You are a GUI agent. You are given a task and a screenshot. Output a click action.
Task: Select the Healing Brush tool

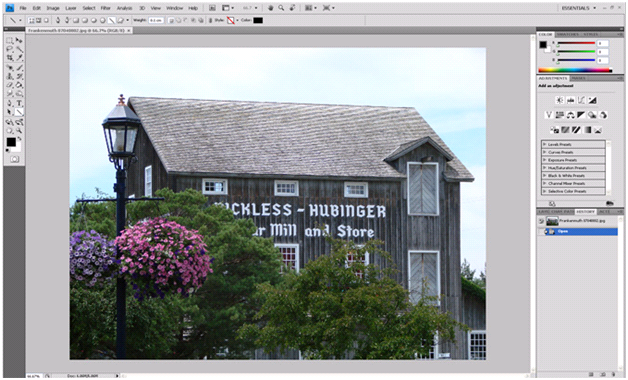click(x=10, y=68)
